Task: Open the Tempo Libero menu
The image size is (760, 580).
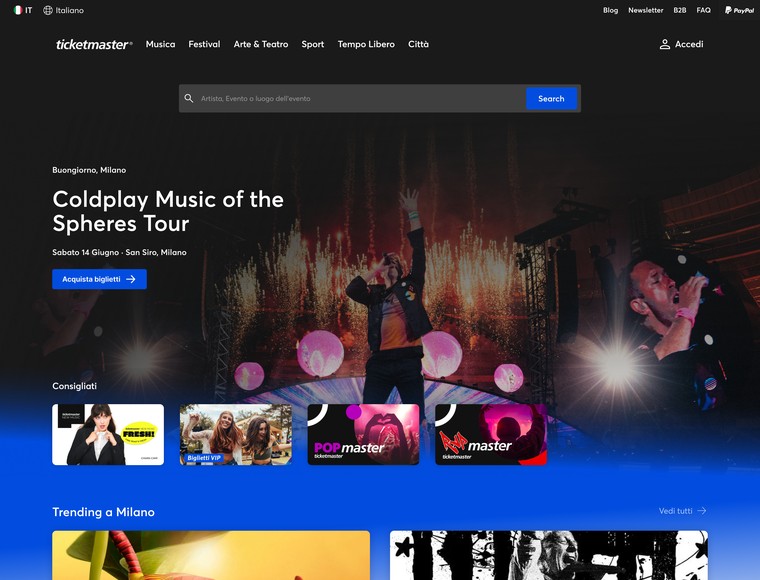Action: point(366,44)
